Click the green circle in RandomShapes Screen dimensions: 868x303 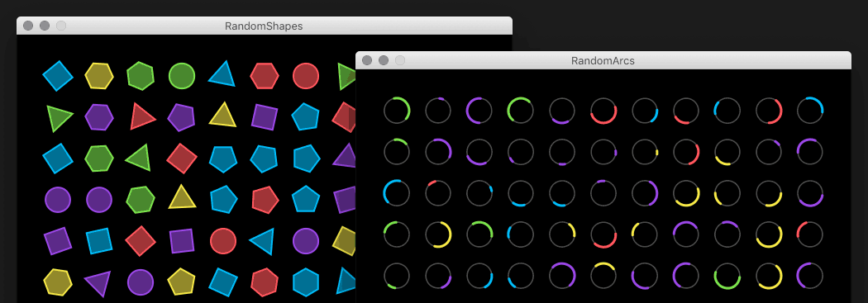(x=182, y=76)
